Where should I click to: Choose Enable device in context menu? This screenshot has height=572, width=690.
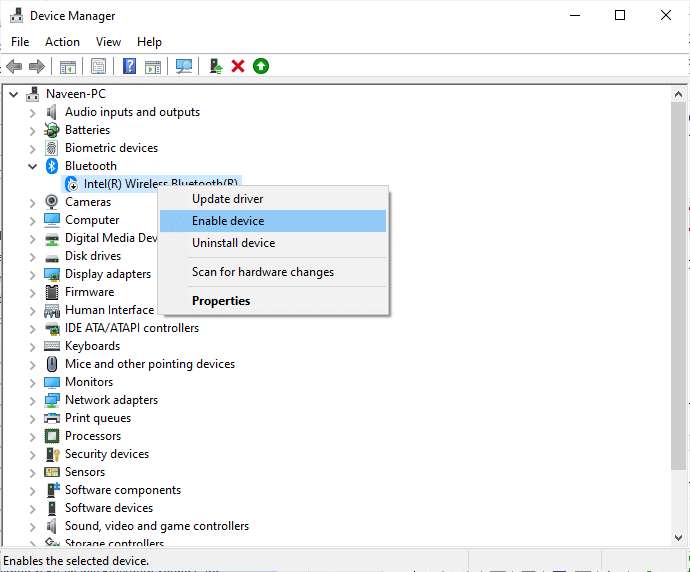click(228, 221)
